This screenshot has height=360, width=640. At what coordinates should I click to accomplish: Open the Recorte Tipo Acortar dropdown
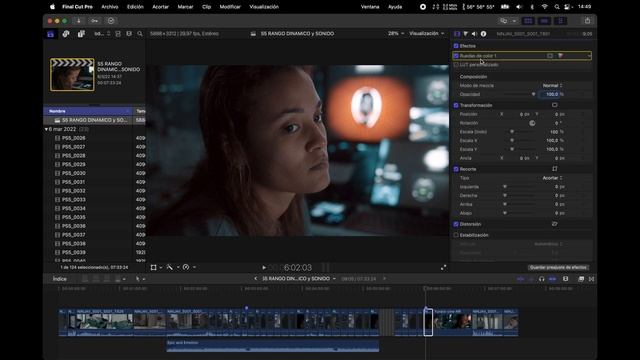(553, 178)
